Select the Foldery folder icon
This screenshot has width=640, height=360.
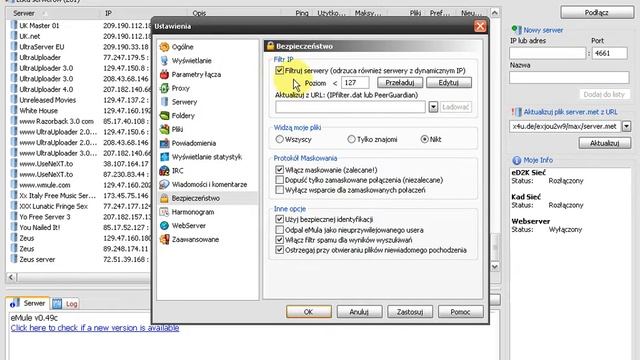[164, 116]
